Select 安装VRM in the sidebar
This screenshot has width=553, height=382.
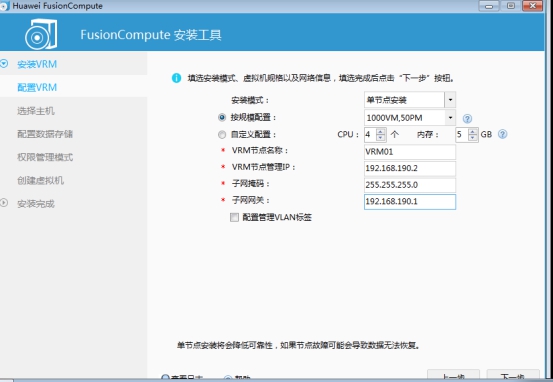click(x=37, y=64)
